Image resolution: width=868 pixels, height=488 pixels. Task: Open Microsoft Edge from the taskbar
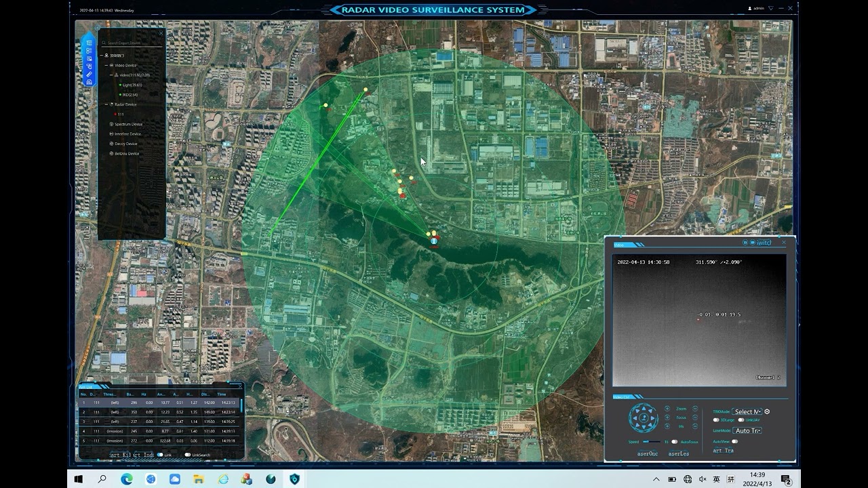(125, 479)
